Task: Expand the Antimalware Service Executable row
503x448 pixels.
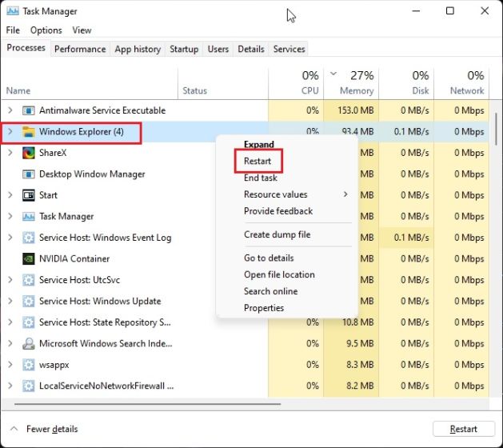Action: 10,110
